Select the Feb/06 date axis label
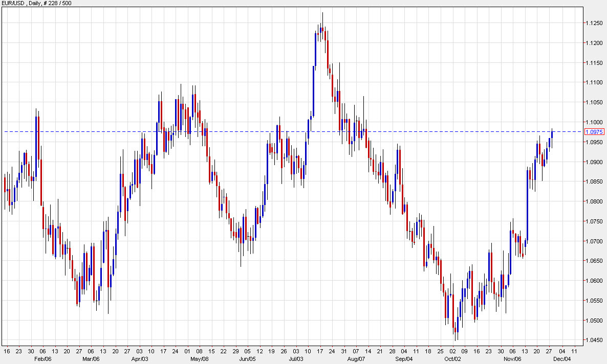Viewport: 607px width, 364px height. pyautogui.click(x=44, y=358)
